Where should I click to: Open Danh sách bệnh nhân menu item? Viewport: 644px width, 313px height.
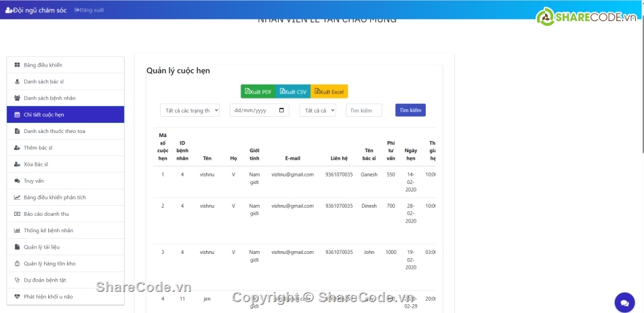pyautogui.click(x=65, y=98)
